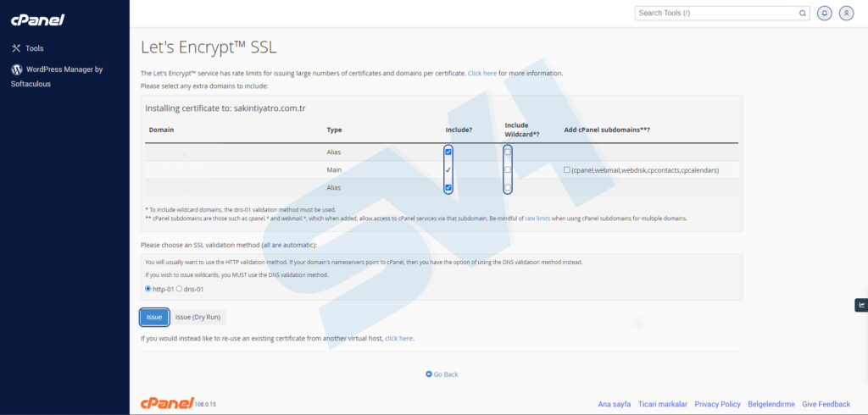868x415 pixels.
Task: Select the http-01 validation method
Action: pyautogui.click(x=147, y=289)
